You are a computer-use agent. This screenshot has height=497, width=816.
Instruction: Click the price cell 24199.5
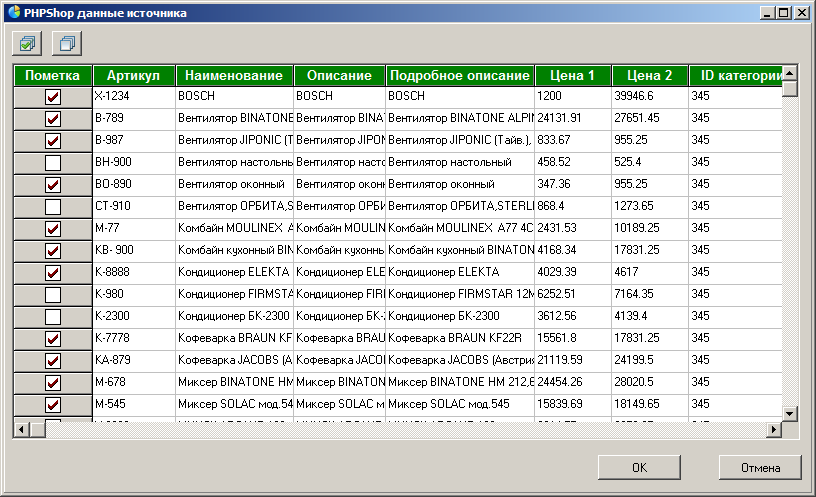649,360
